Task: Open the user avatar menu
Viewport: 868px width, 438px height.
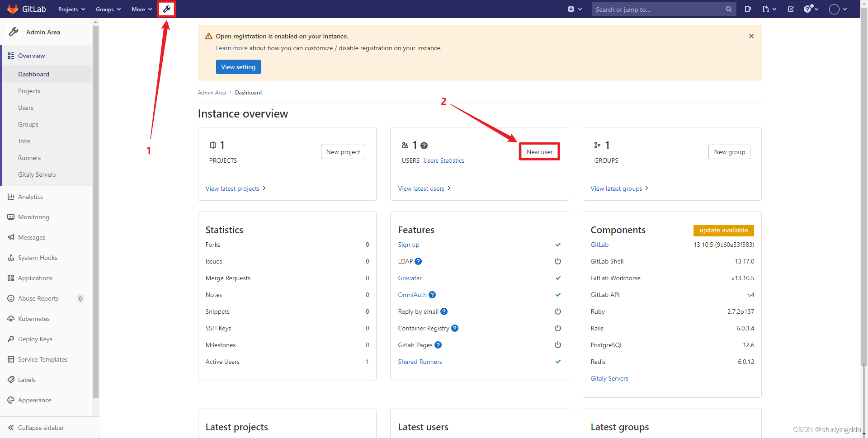Action: click(838, 9)
